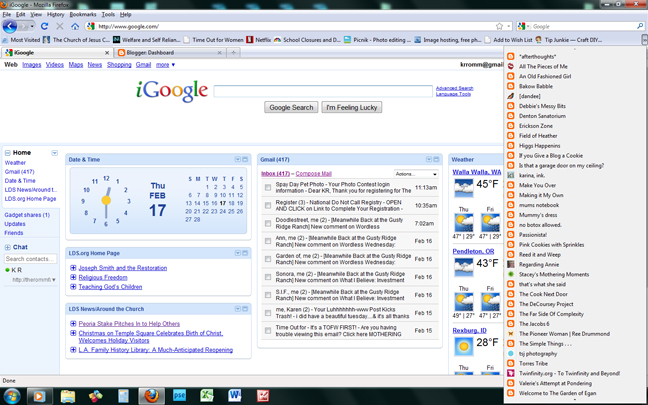Open the Bookmarks menu

pos(83,14)
